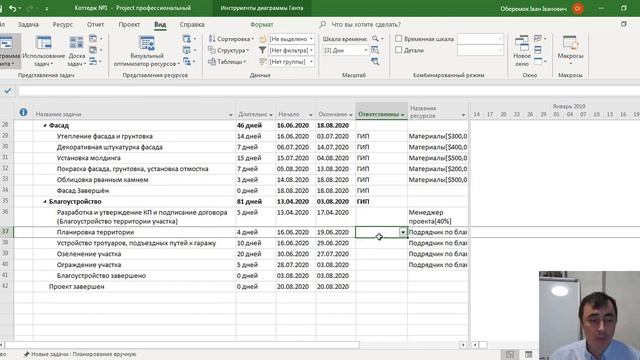Click Новые задачи status bar text
The width and height of the screenshot is (640, 360).
(83, 354)
